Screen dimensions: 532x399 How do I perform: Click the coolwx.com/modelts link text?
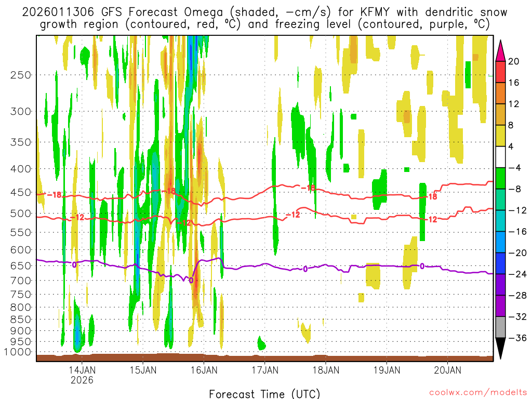(x=478, y=393)
